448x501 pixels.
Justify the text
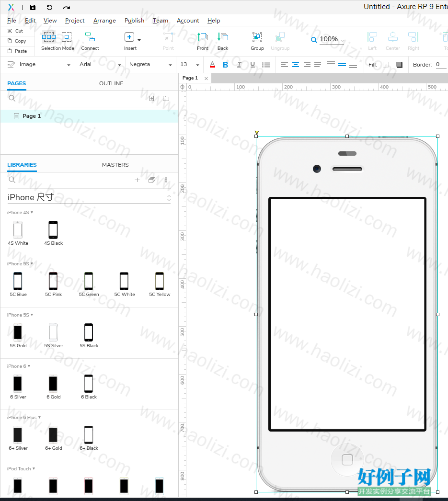click(318, 65)
